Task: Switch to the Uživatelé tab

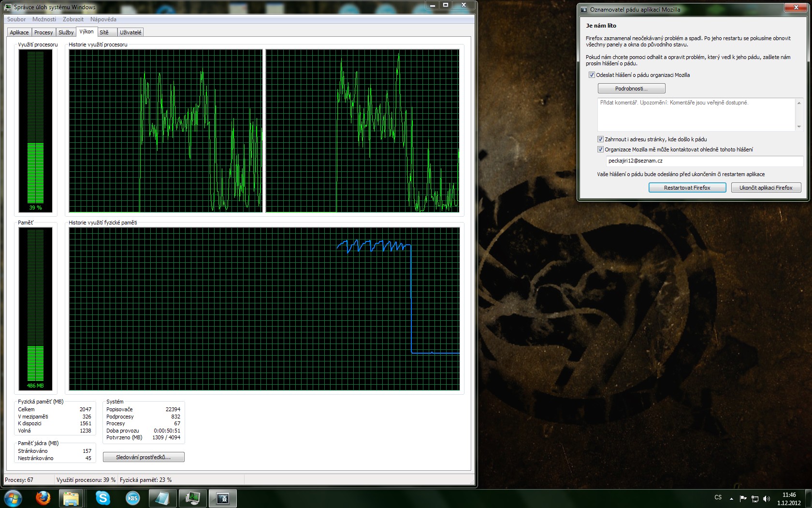Action: click(x=130, y=32)
